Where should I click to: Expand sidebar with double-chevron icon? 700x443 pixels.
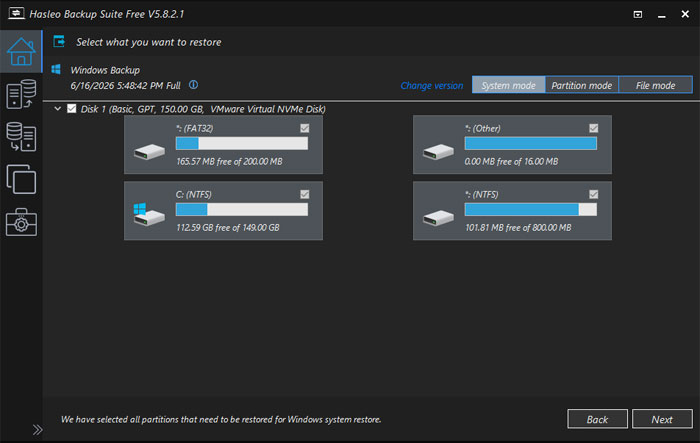[38, 430]
